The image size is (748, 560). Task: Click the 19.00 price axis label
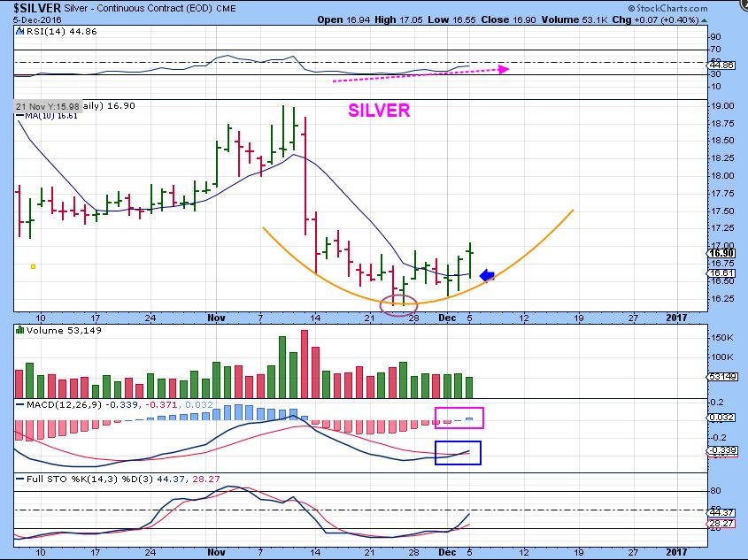click(722, 106)
